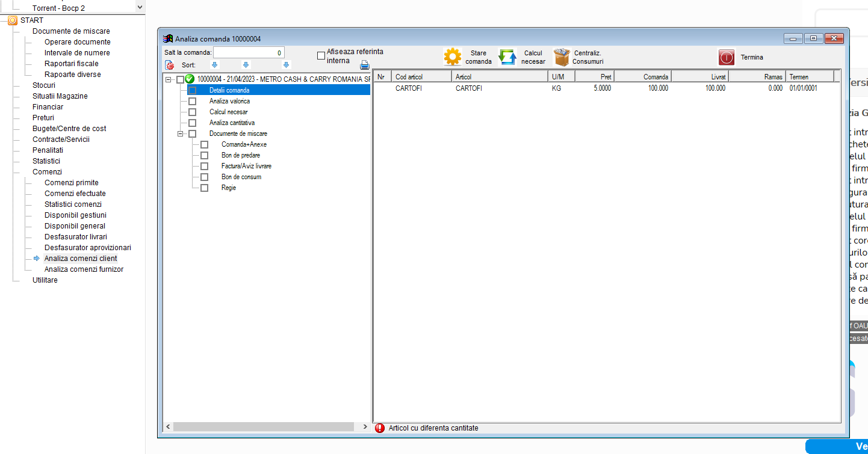Viewport: 868px width, 454px height.
Task: Collapse the Documente de miscare node
Action: [180, 133]
